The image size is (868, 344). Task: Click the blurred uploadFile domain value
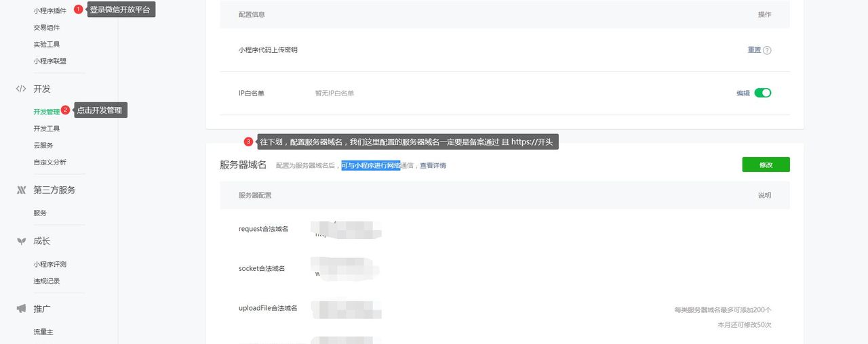click(346, 309)
